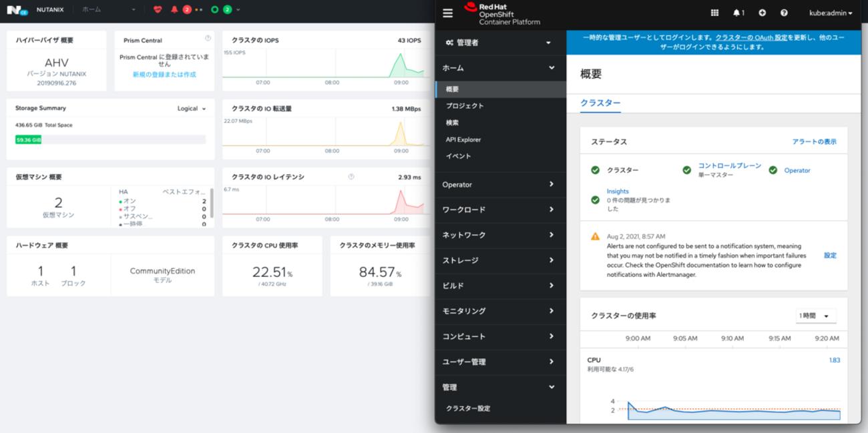Expand the ネットワーク navigation section
Image resolution: width=868 pixels, height=433 pixels.
click(500, 235)
